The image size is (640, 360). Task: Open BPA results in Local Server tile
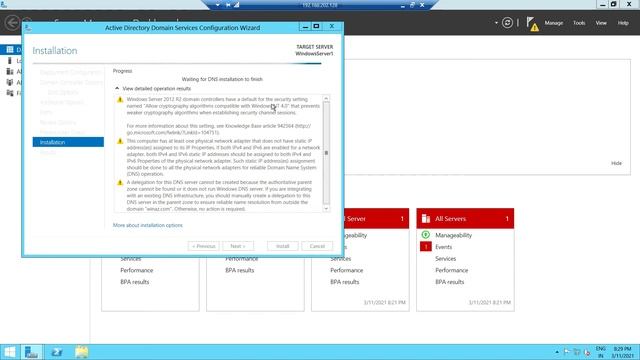pyautogui.click(x=344, y=282)
